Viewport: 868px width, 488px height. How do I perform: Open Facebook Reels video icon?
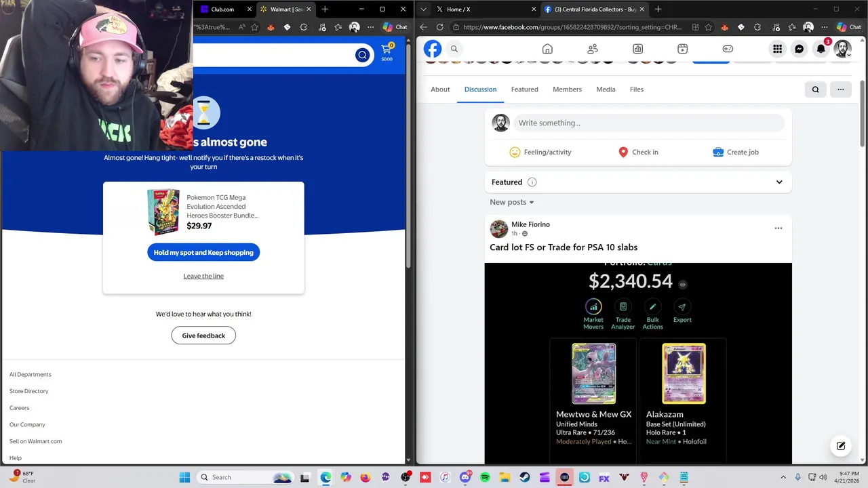pyautogui.click(x=682, y=49)
